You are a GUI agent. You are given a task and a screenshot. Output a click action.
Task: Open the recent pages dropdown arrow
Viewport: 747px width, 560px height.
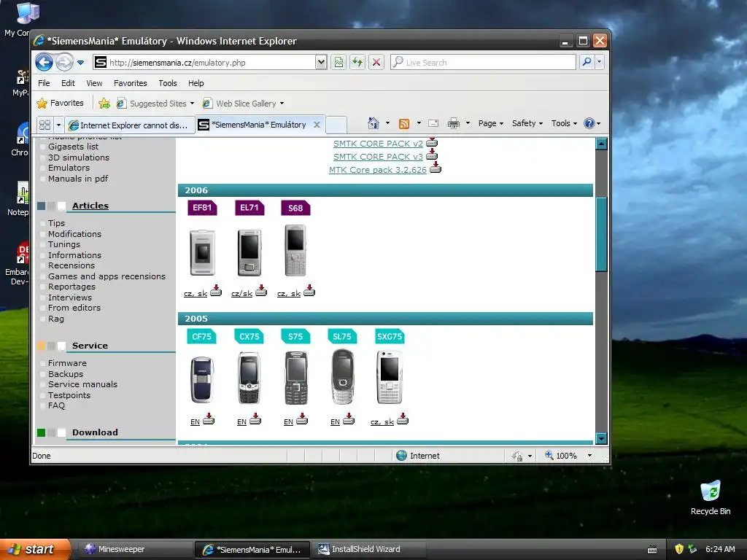(x=80, y=63)
